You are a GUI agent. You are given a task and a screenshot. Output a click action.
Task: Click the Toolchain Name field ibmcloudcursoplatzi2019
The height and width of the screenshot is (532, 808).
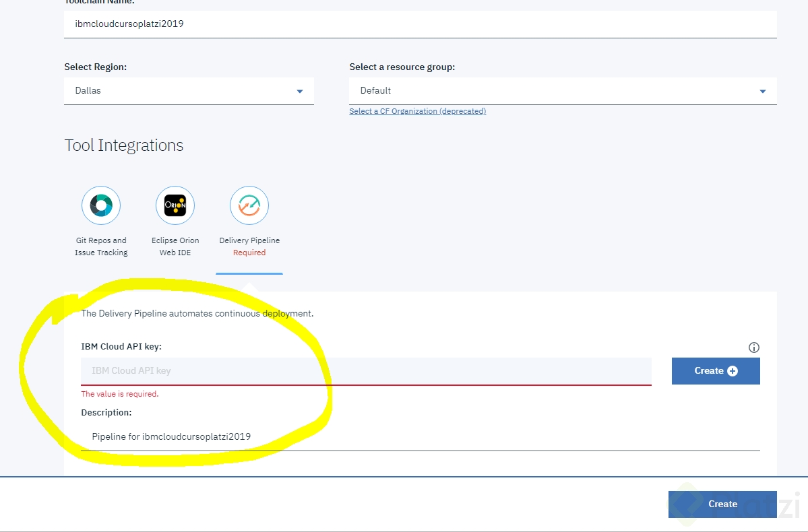tap(421, 24)
